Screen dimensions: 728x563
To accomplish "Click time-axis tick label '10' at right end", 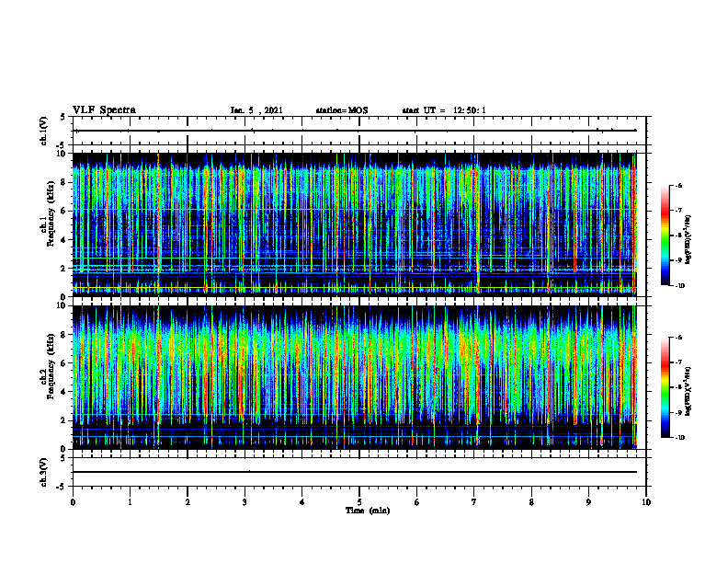I will coord(646,502).
